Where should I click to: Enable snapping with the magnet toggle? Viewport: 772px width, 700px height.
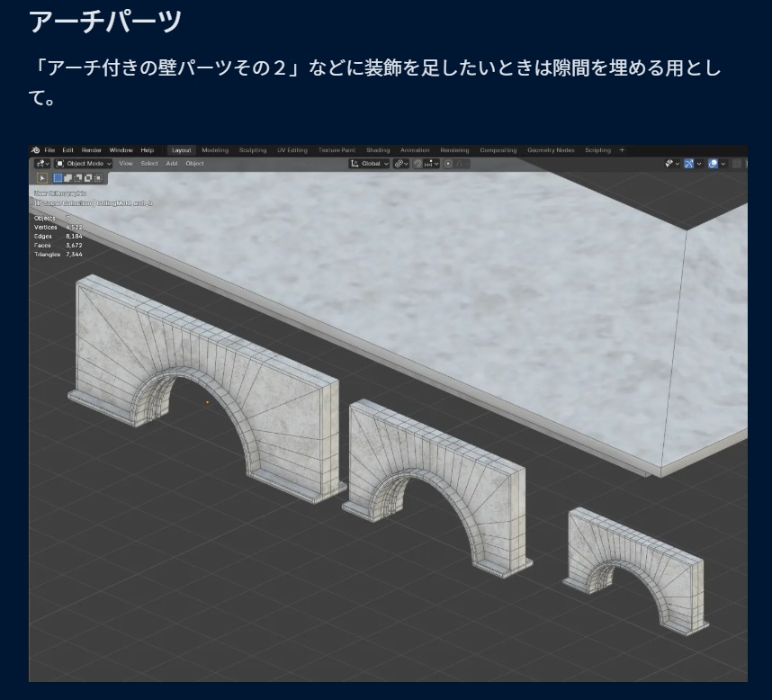tap(417, 164)
